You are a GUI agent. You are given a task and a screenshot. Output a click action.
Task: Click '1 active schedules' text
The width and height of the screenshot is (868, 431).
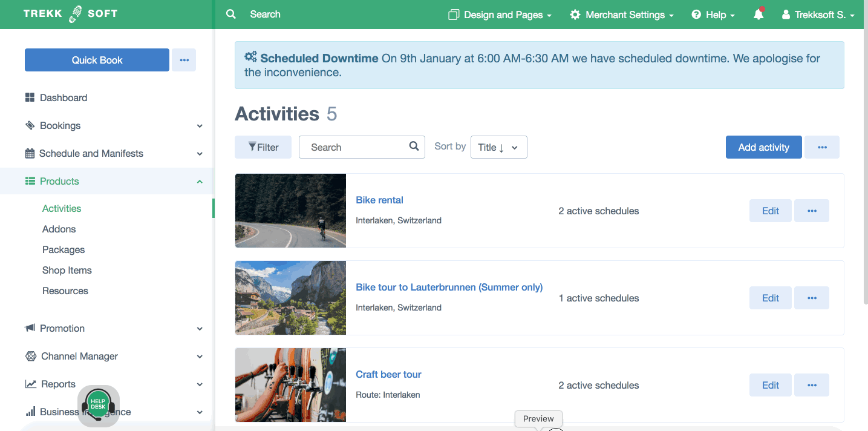point(599,298)
